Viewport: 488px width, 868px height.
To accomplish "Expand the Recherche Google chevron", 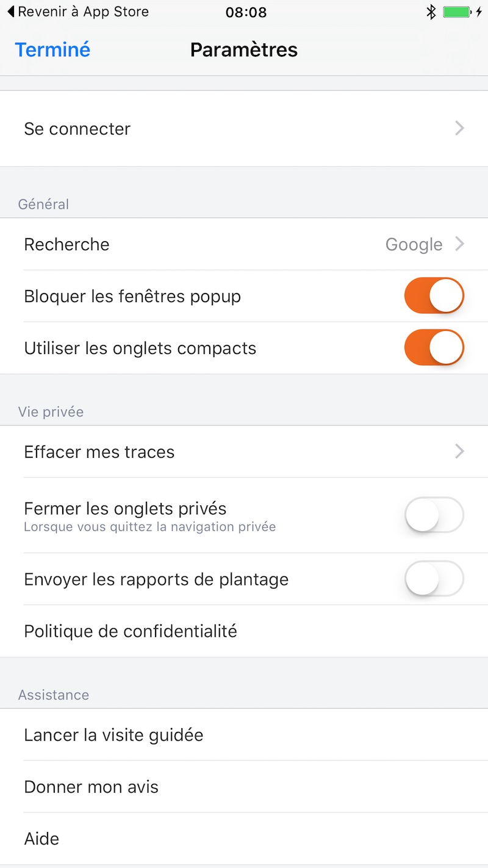I will 460,244.
